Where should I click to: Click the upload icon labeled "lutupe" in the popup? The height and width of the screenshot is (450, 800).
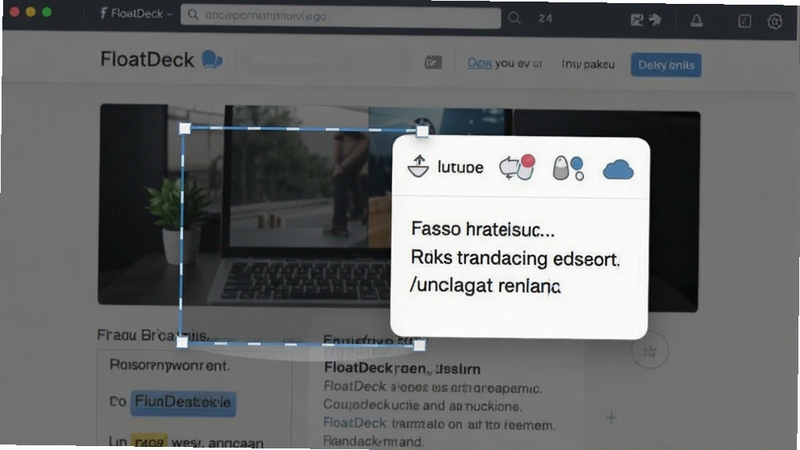pyautogui.click(x=418, y=166)
